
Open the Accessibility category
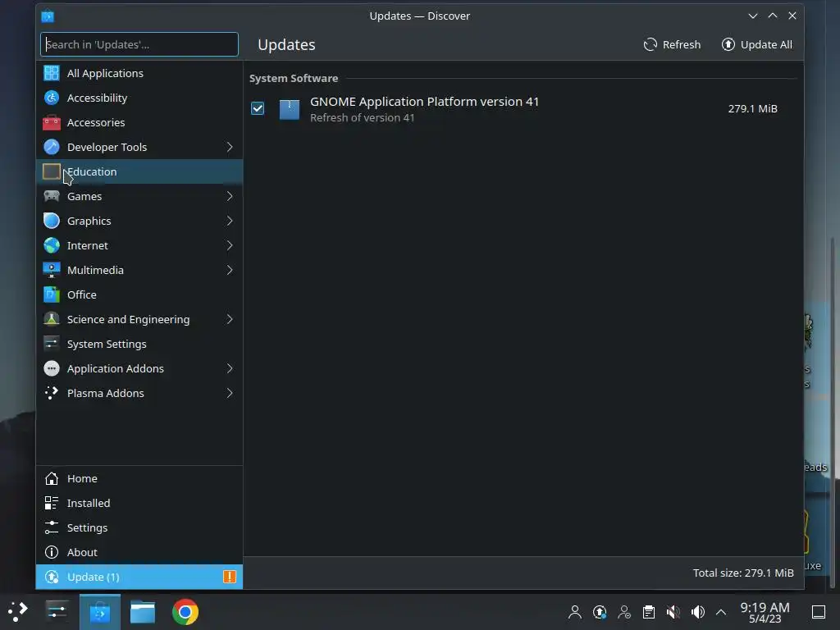pyautogui.click(x=139, y=98)
